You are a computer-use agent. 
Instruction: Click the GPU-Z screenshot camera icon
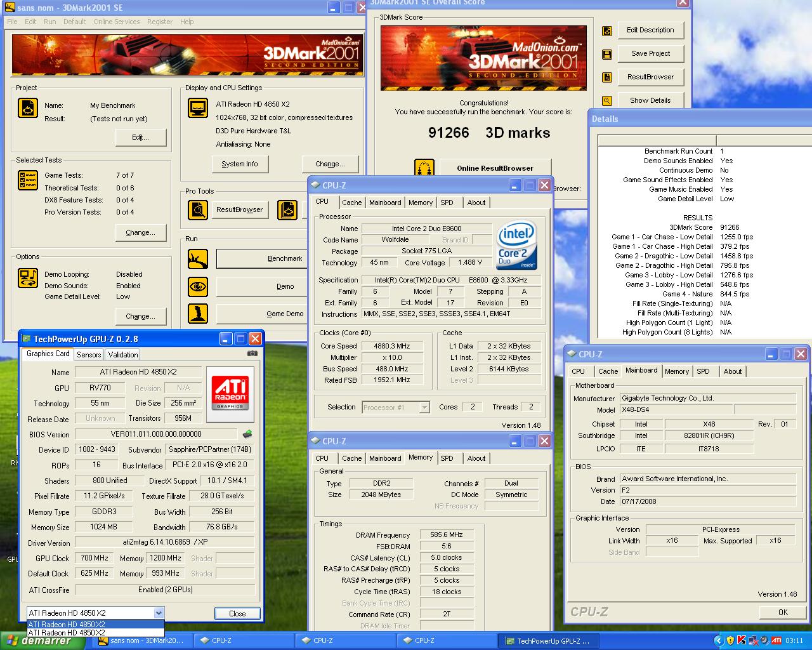click(252, 354)
